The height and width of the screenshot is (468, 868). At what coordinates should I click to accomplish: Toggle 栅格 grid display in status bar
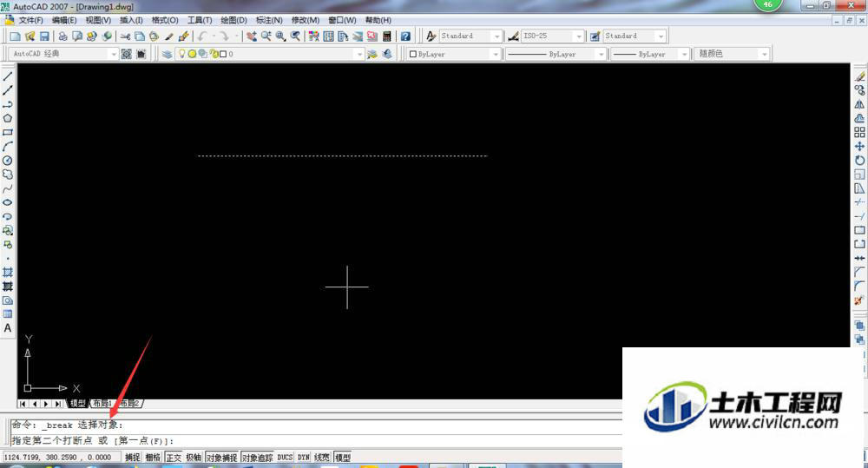(x=153, y=457)
